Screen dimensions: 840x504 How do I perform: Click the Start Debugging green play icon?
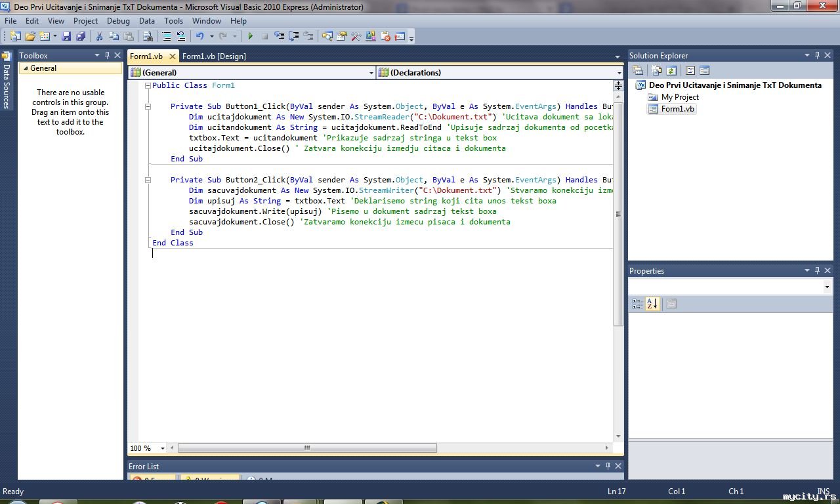pyautogui.click(x=250, y=37)
